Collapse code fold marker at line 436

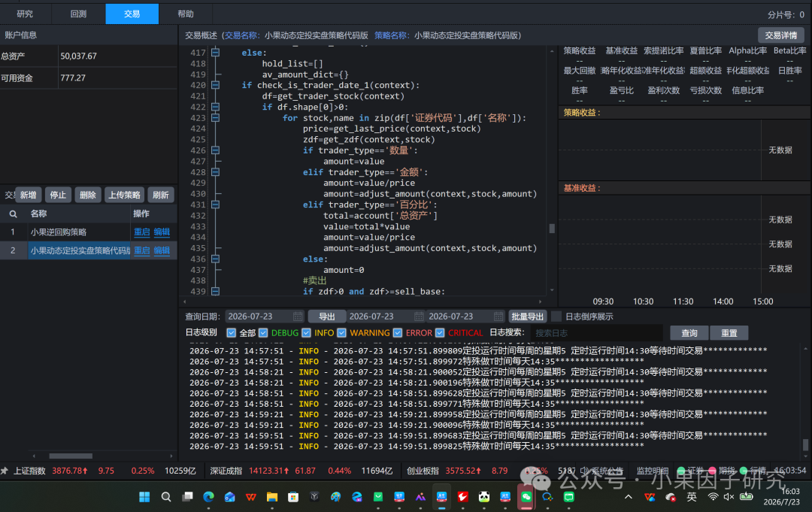point(216,259)
